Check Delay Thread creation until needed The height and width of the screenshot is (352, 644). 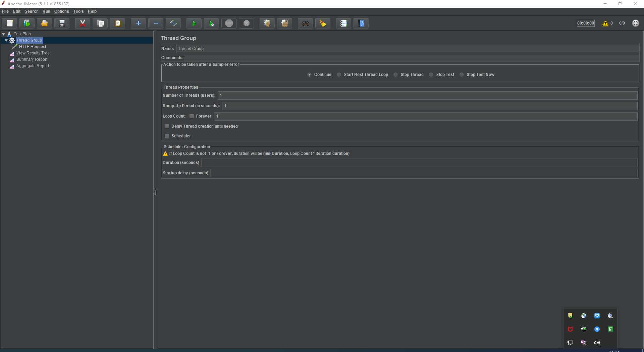coord(167,126)
